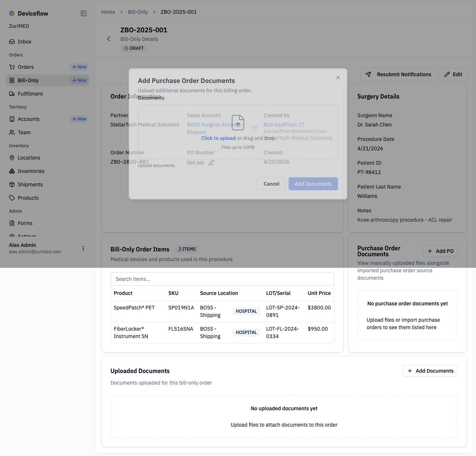Viewport: 476px width, 456px height.
Task: Open Fulfillment in the sidebar
Action: pyautogui.click(x=48, y=94)
